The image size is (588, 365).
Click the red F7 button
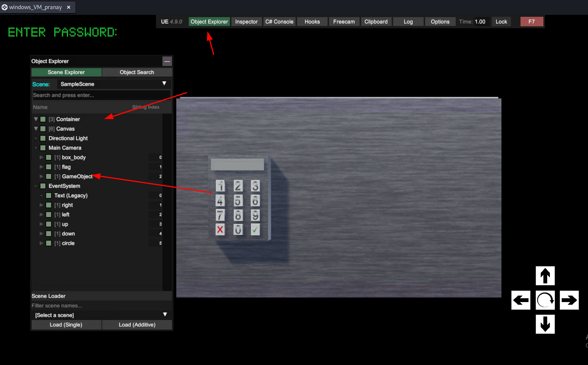coord(531,22)
